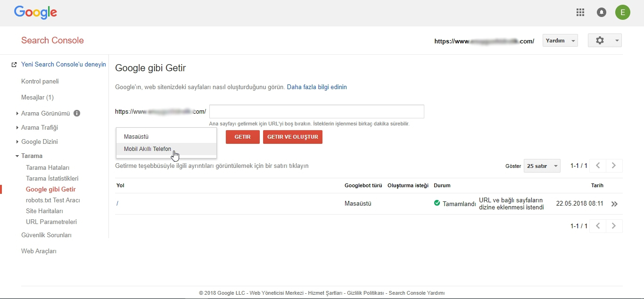Click the GETİR button

[x=243, y=137]
